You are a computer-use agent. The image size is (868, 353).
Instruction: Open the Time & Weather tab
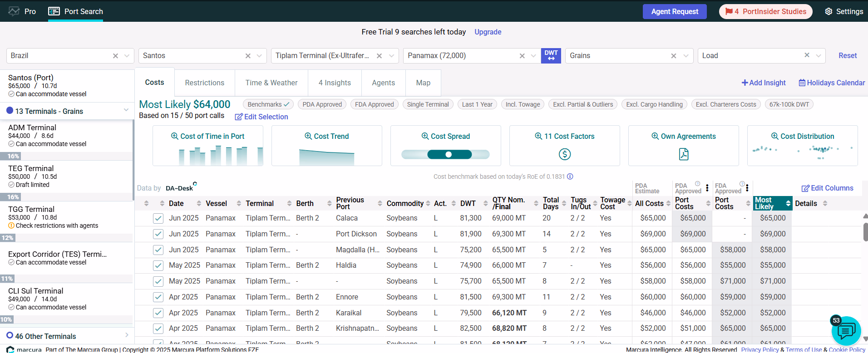(271, 83)
